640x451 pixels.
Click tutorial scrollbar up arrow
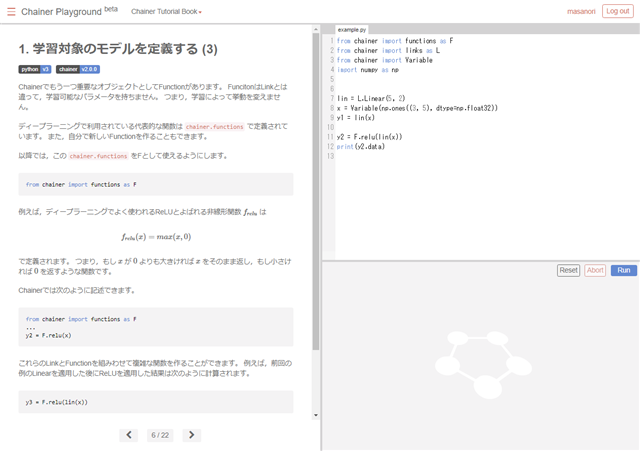316,29
